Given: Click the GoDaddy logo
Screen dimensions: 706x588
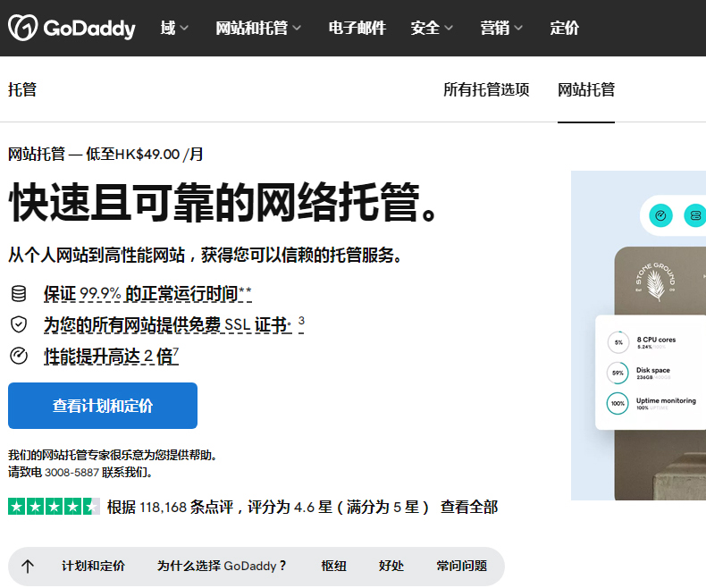Looking at the screenshot, I should tap(71, 28).
